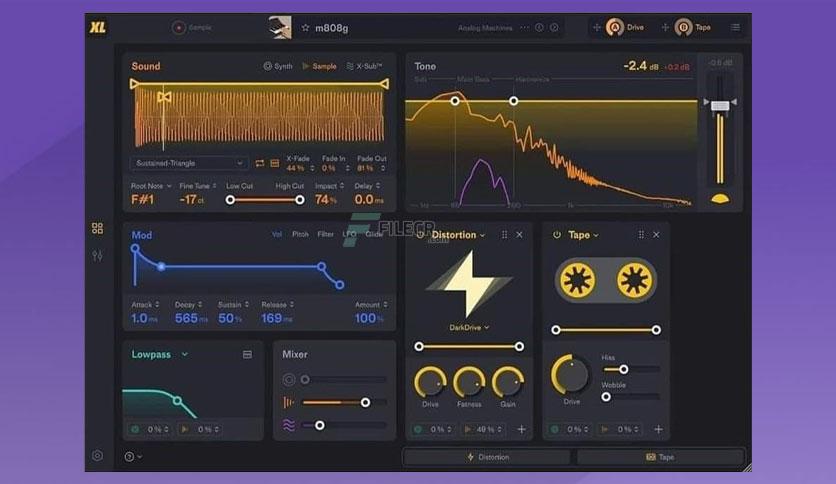This screenshot has width=836, height=484.
Task: Open the settings gear in sidebar
Action: [98, 456]
